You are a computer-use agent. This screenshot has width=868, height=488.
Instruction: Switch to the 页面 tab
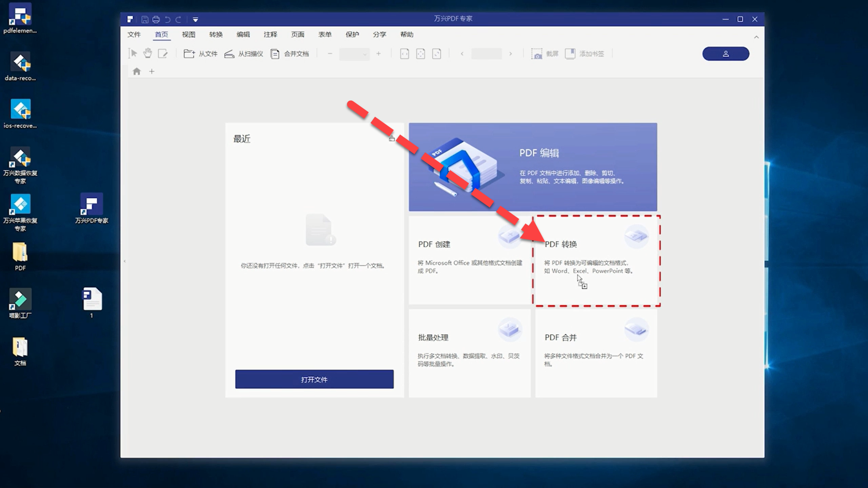pyautogui.click(x=298, y=34)
